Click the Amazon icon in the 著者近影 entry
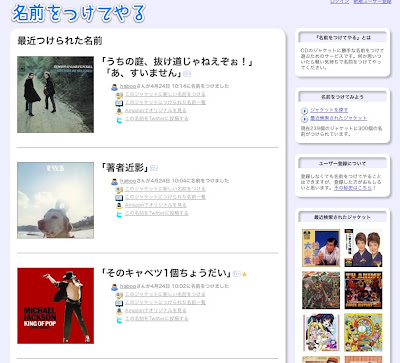Image resolution: width=400 pixels, height=363 pixels. (119, 206)
